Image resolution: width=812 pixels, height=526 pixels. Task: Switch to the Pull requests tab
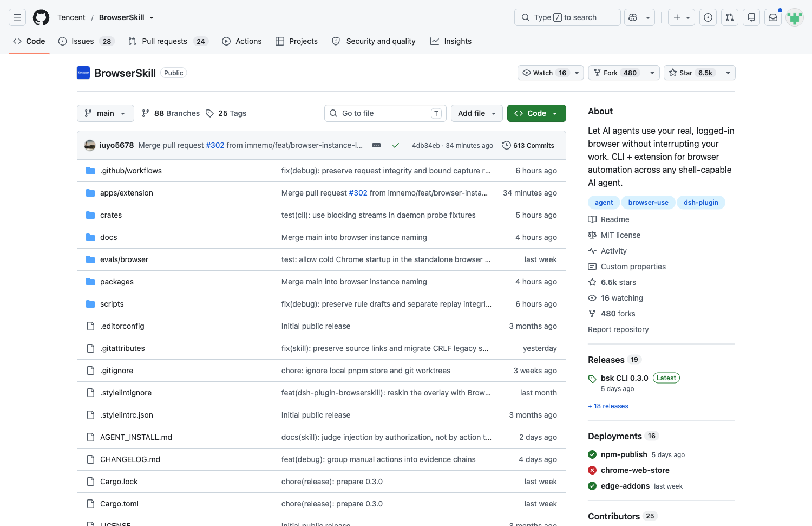coord(168,41)
